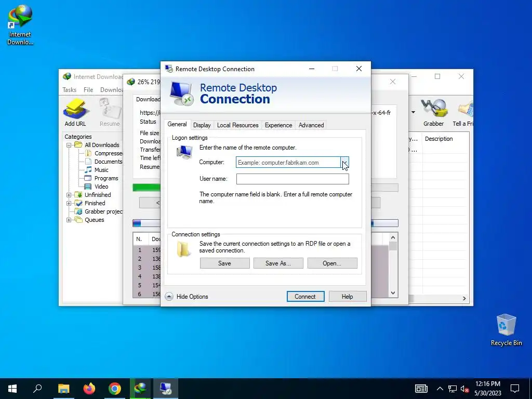Launch Google Chrome from the taskbar
Viewport: 532px width, 399px height.
(x=115, y=389)
